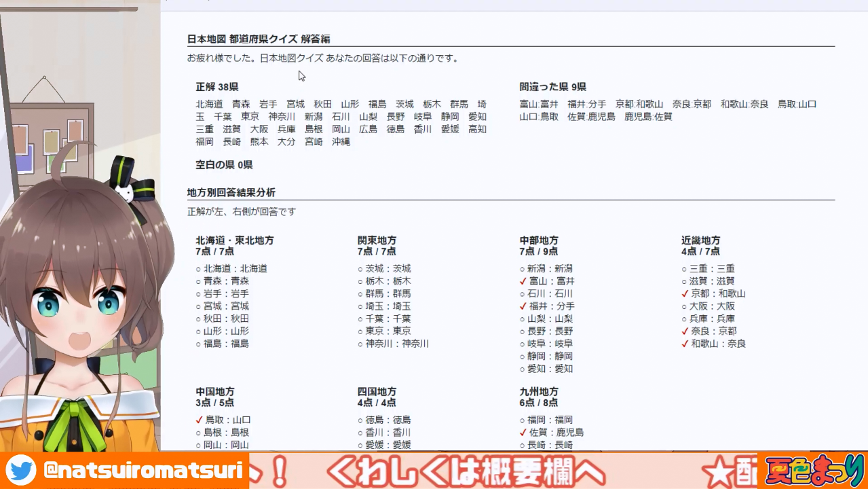Click 沖縄 in the correct-answers list
This screenshot has width=868, height=489.
(x=341, y=142)
